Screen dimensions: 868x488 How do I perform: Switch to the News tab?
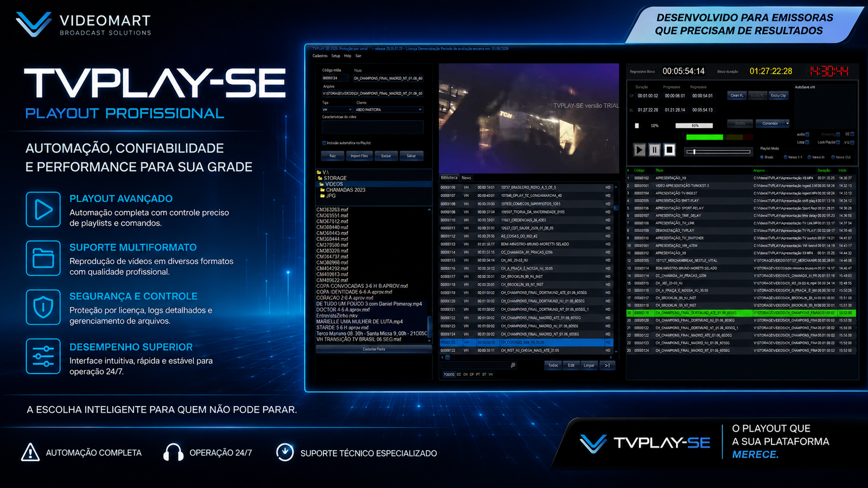point(466,177)
